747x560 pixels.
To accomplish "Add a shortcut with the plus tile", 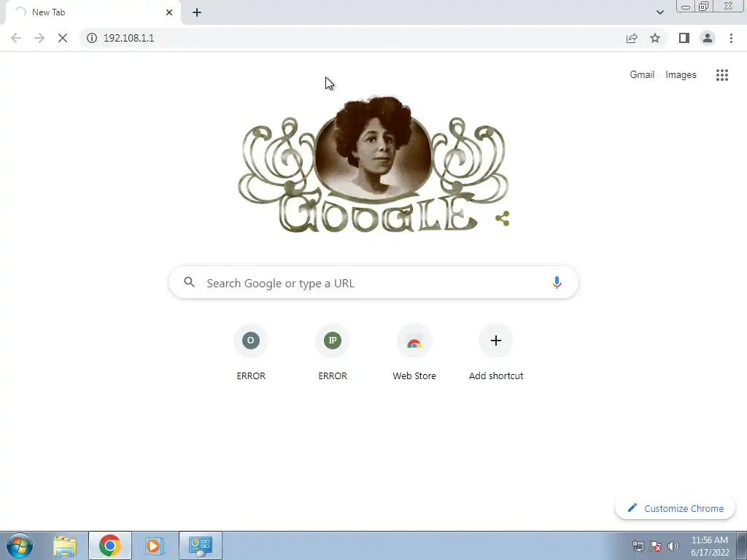I will point(496,352).
